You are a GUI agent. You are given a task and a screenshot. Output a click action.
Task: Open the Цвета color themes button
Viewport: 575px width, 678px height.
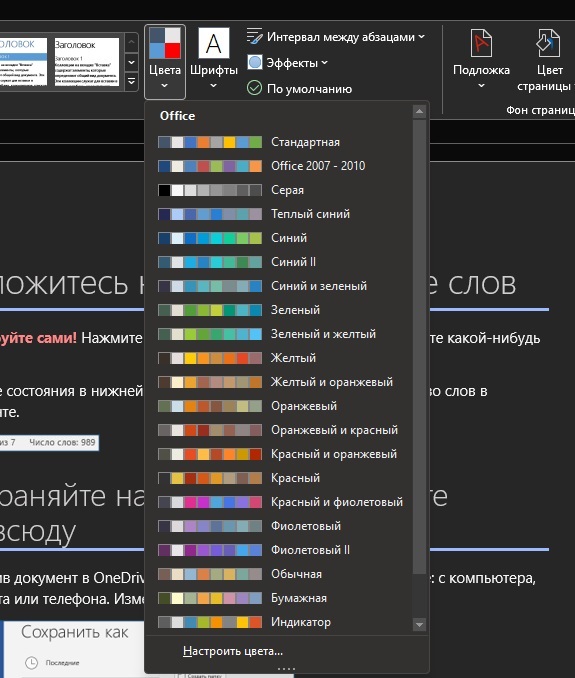point(165,61)
